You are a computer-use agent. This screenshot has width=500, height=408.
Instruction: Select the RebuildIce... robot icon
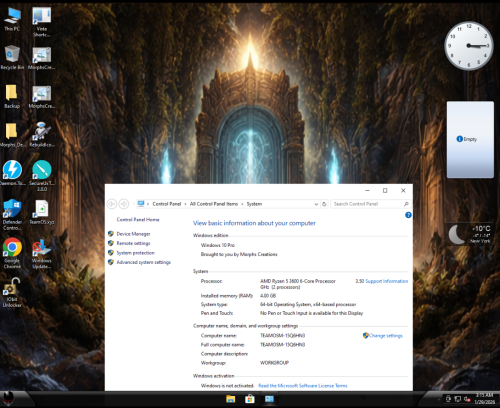(x=42, y=135)
